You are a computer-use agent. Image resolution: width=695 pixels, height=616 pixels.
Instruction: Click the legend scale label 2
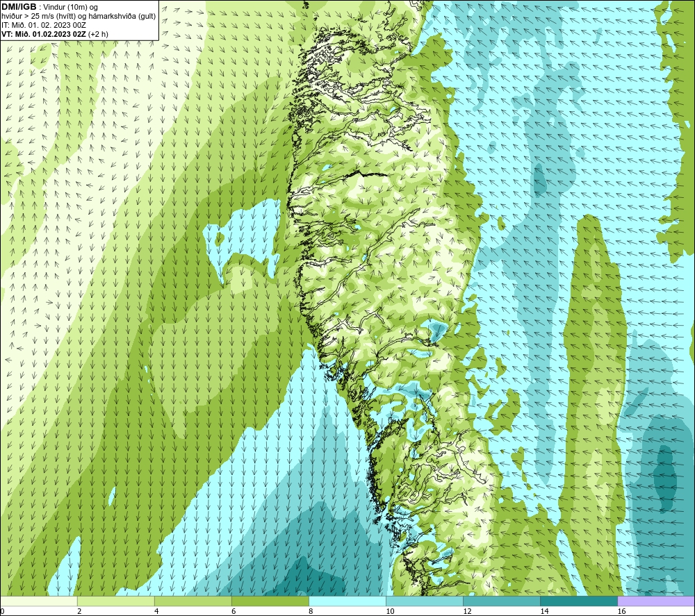(79, 612)
